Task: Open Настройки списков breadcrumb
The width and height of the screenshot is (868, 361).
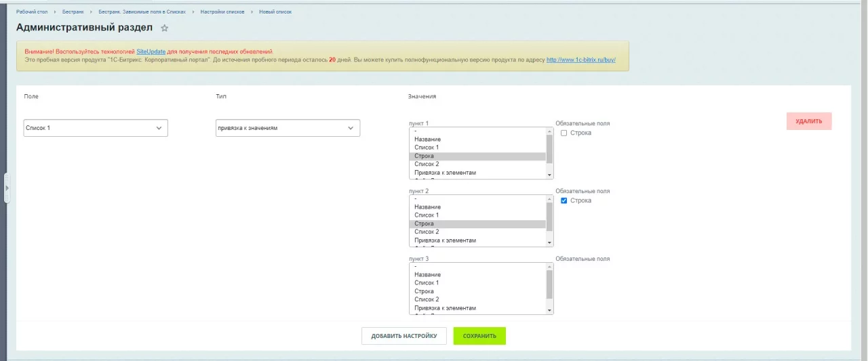Action: [x=222, y=12]
